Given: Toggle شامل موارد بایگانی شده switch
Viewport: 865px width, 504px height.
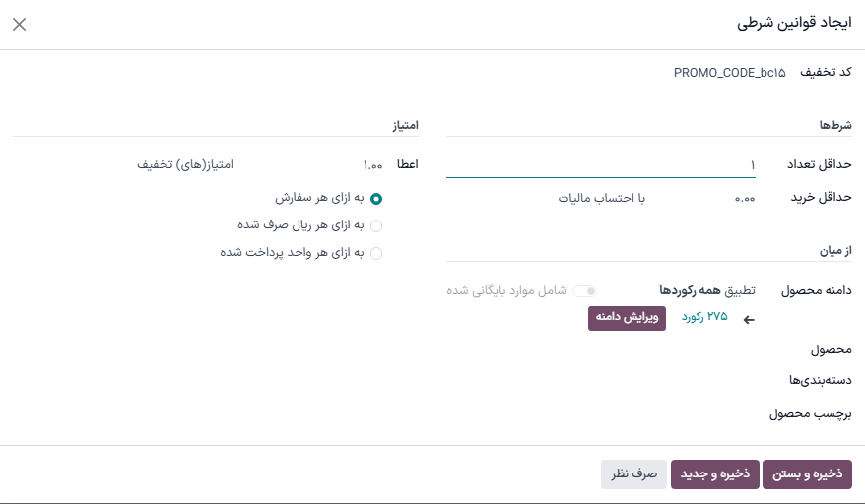Looking at the screenshot, I should [586, 291].
